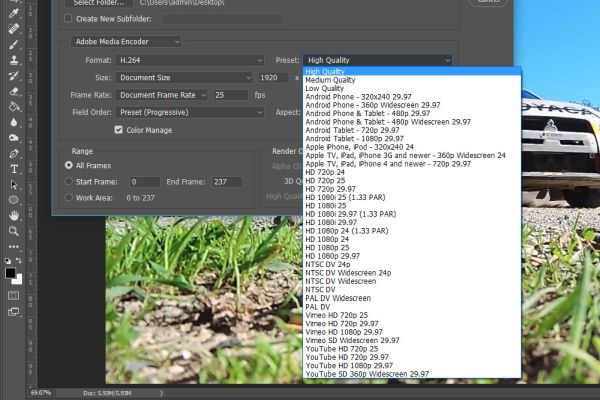Click the Select Folder button

[99, 3]
